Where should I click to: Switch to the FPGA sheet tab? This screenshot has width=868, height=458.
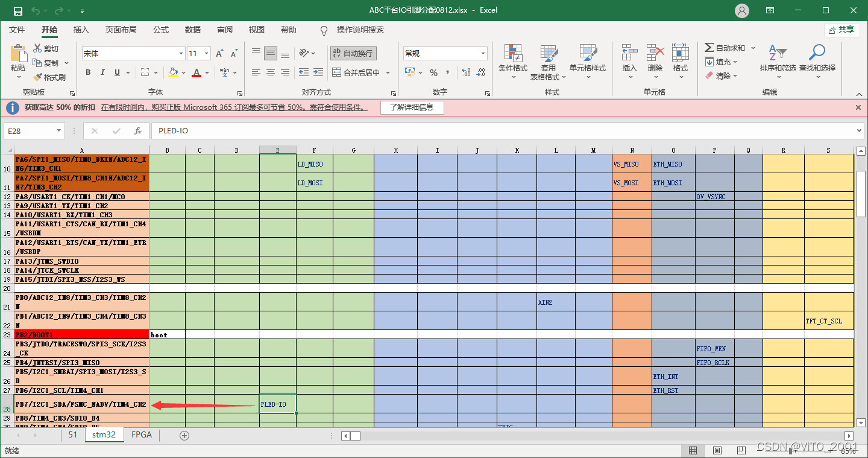(142, 434)
